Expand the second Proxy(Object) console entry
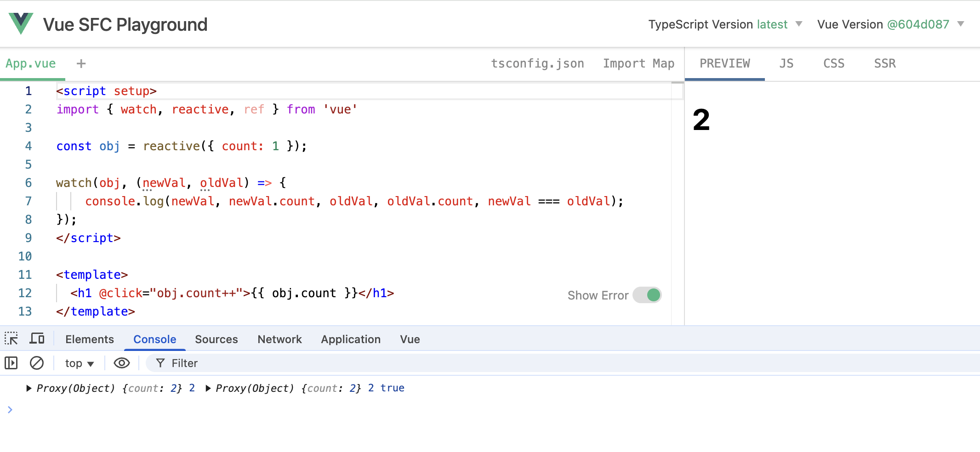 [x=208, y=389]
